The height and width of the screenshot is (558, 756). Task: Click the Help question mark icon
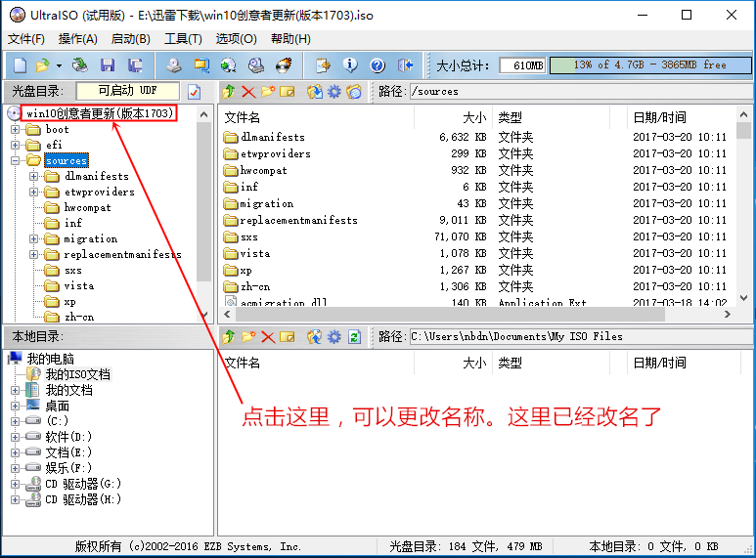tap(378, 65)
